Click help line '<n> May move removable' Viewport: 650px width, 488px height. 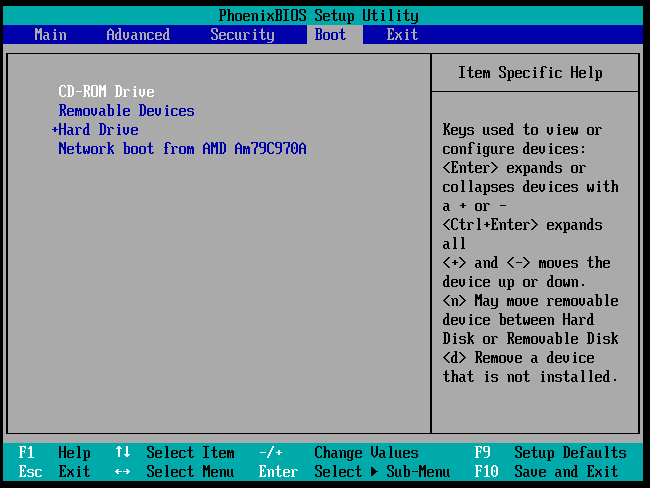point(531,301)
